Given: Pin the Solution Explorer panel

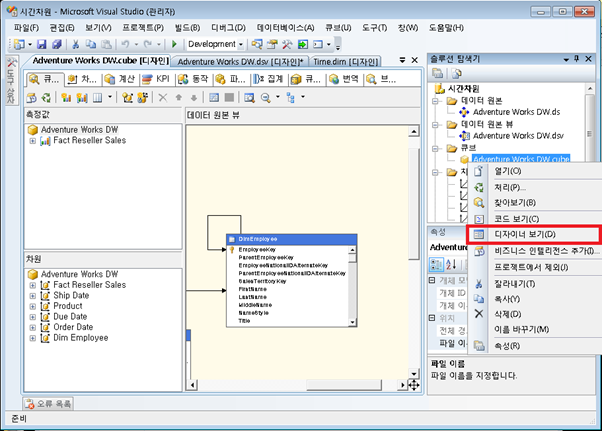Looking at the screenshot, I should tap(577, 59).
